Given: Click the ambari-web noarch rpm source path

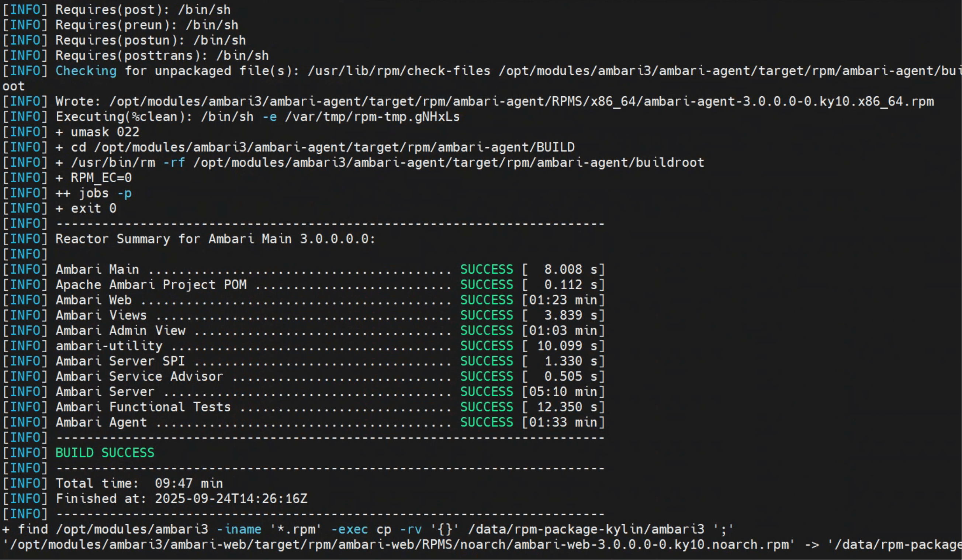Looking at the screenshot, I should (399, 545).
